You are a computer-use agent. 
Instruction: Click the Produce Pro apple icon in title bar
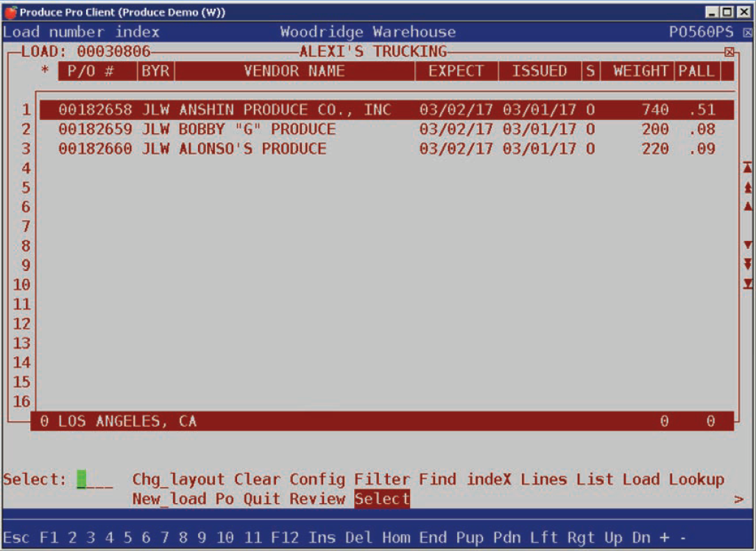[10, 12]
